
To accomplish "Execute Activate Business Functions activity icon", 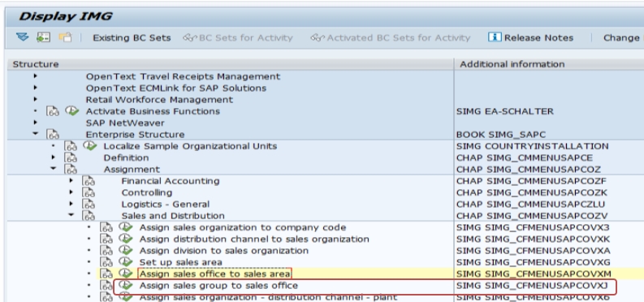I will coord(72,110).
